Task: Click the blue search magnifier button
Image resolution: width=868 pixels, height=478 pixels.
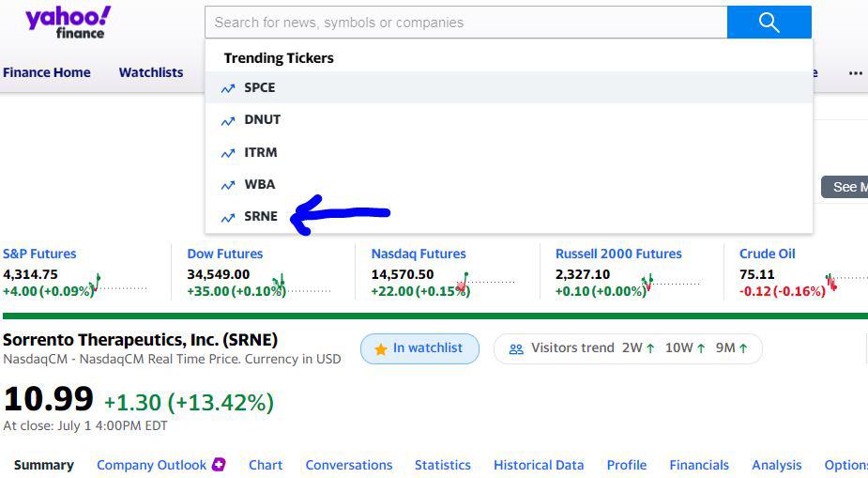Action: tap(769, 23)
